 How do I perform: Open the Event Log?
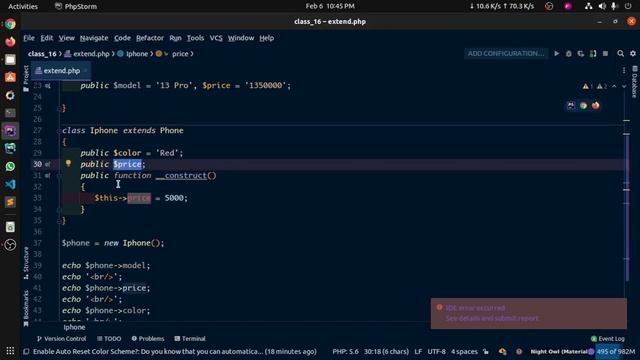coord(608,339)
